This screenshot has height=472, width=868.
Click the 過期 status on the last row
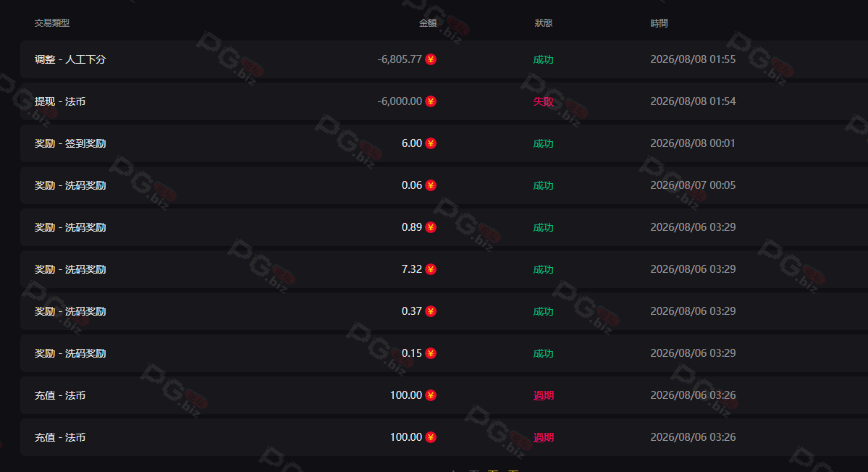[544, 437]
